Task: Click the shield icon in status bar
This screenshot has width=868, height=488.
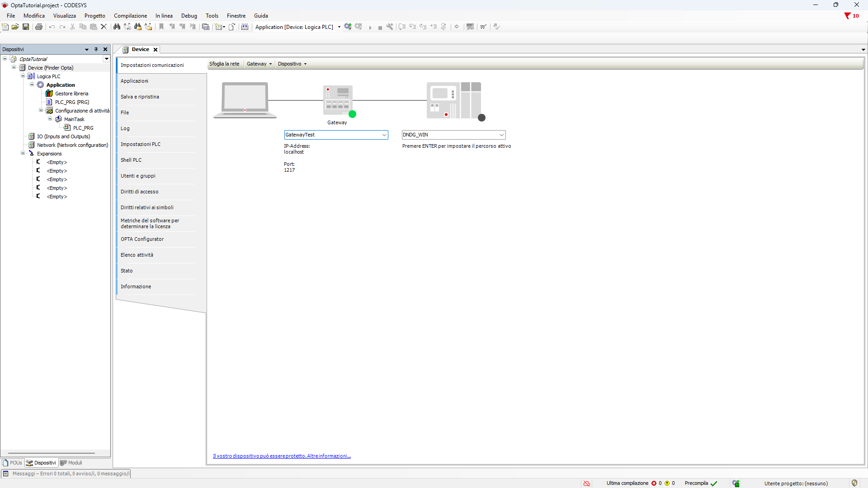Action: (854, 483)
